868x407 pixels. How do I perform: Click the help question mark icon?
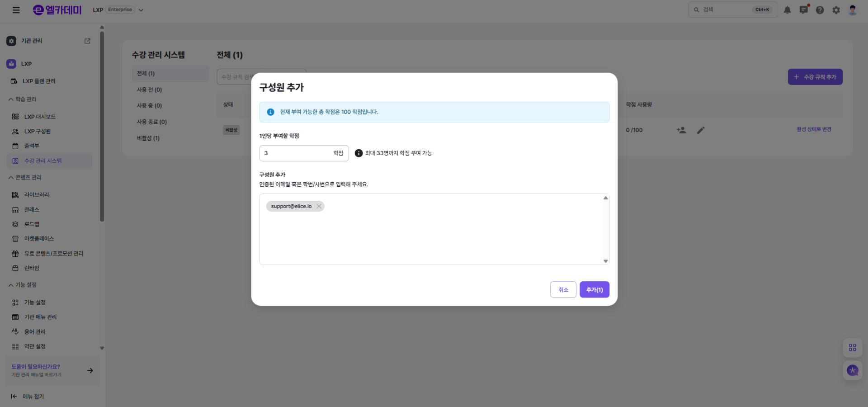(820, 9)
